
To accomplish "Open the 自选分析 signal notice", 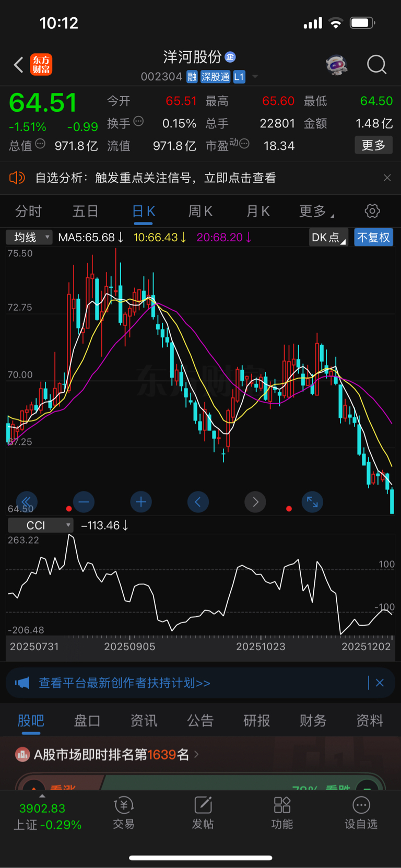I will pyautogui.click(x=156, y=178).
